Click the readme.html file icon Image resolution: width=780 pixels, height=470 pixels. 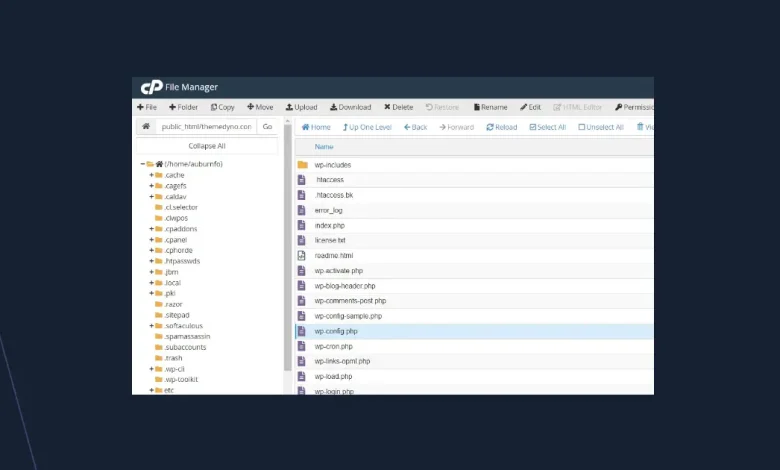coord(301,256)
